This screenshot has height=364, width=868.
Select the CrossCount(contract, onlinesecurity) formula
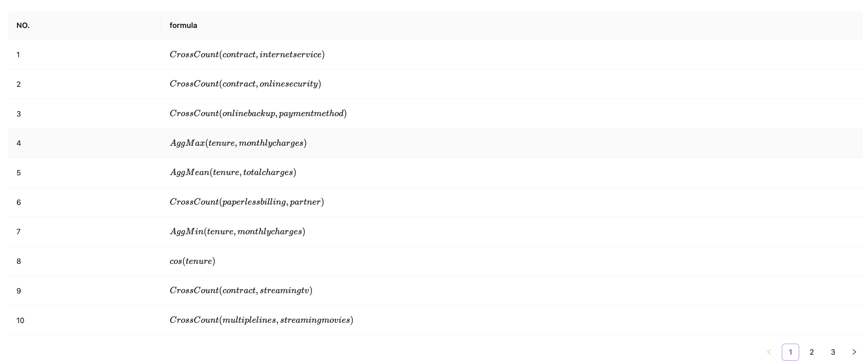coord(245,84)
